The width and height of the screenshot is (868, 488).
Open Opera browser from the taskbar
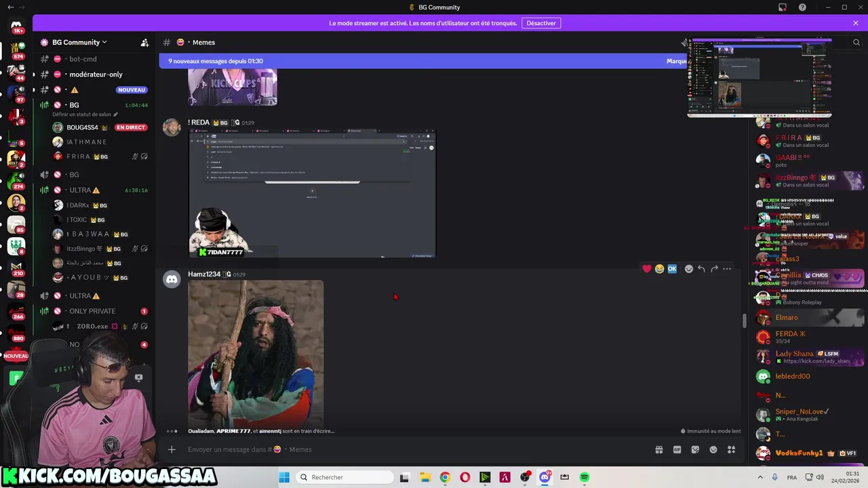[x=465, y=477]
